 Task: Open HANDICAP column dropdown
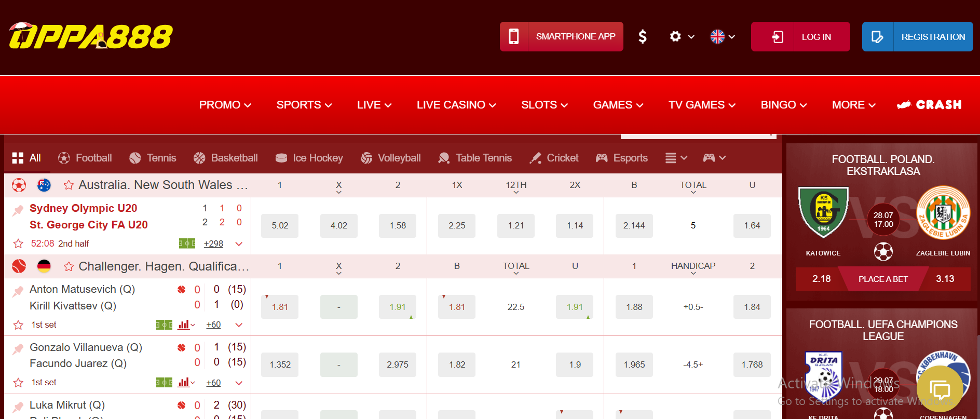[693, 268]
